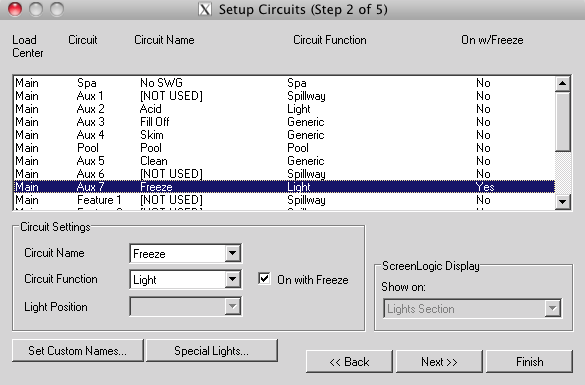The height and width of the screenshot is (385, 585).
Task: Click the 'Circuit Name' column header
Action: pos(164,40)
